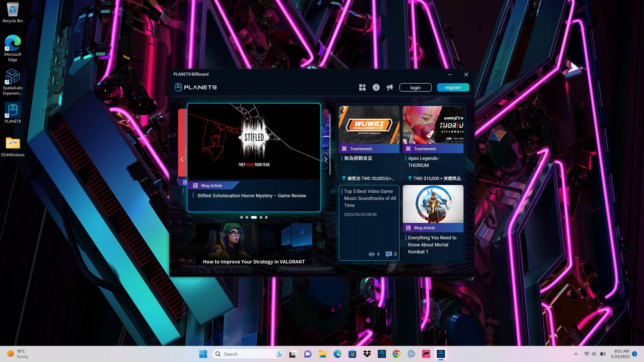Click the comments icon on the soundtracks card

[389, 254]
